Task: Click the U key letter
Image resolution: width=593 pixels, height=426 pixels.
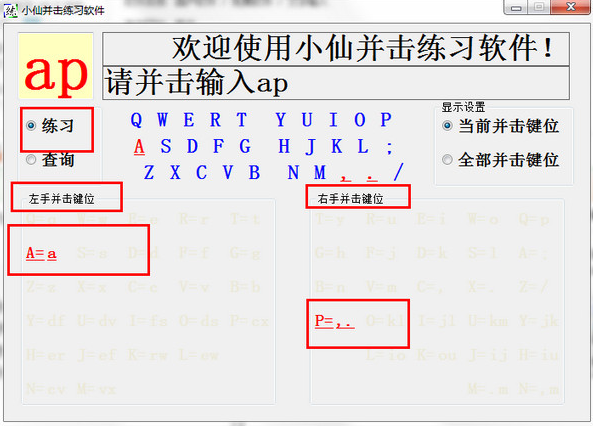Action: click(307, 120)
